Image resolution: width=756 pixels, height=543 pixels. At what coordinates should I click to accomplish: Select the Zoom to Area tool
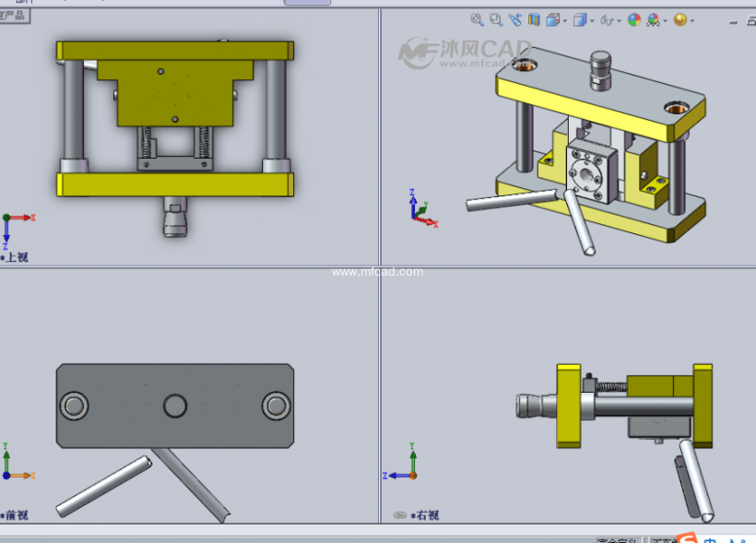496,19
